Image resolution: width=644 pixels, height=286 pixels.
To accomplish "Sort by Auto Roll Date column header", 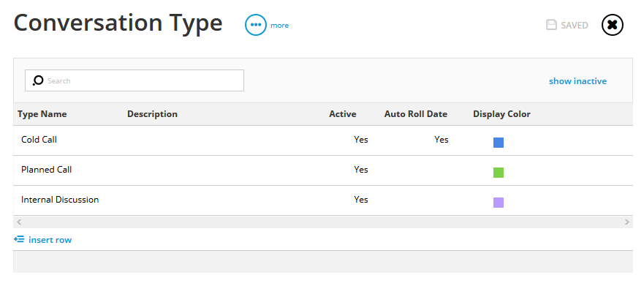I will pyautogui.click(x=416, y=114).
